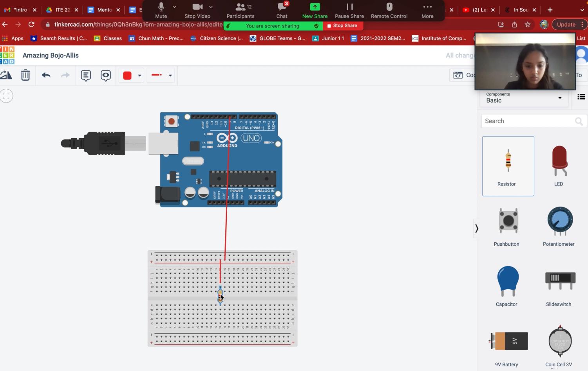Switch components to list view

pos(581,97)
